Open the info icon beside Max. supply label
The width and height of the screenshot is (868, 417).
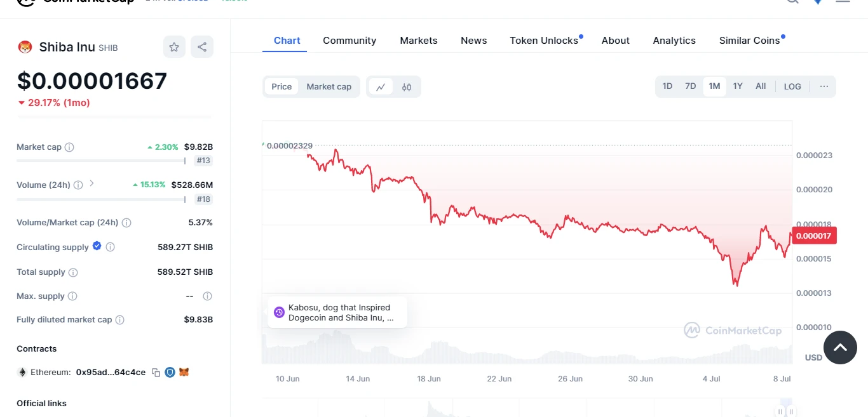(72, 296)
